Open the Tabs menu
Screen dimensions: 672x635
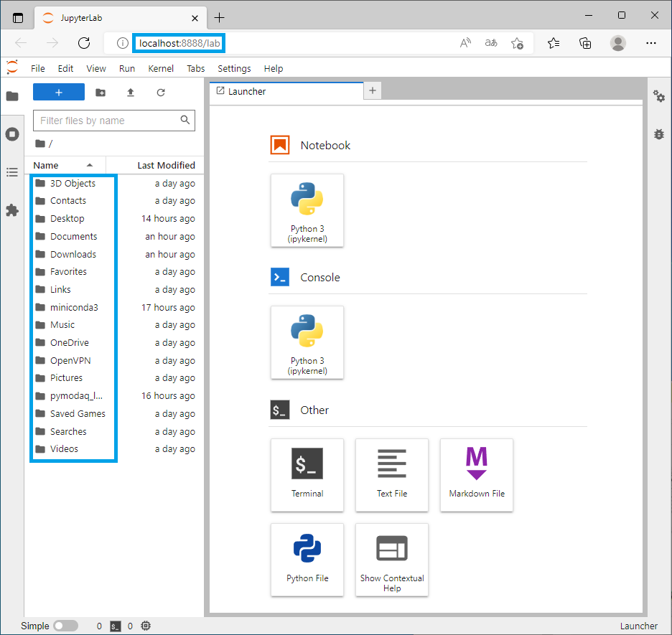[195, 68]
